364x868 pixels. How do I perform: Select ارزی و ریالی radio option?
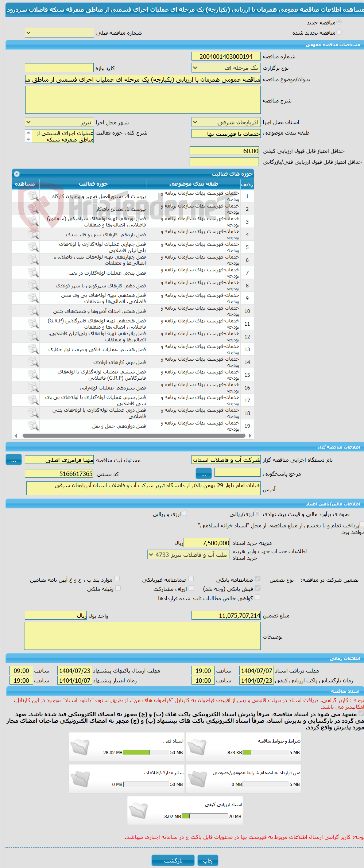(185, 514)
